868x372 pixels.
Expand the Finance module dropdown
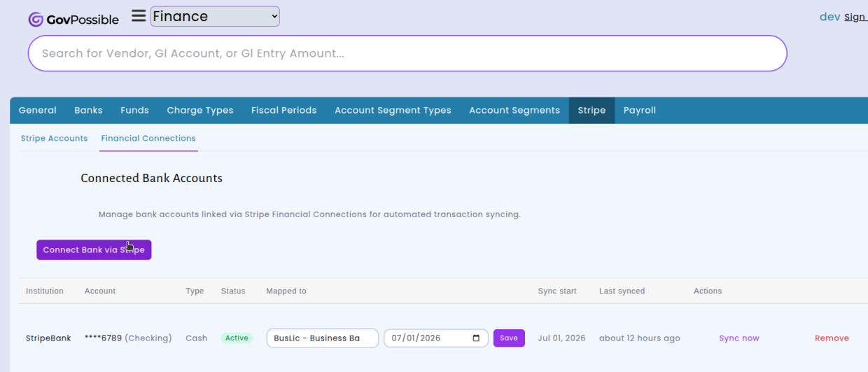(x=215, y=17)
